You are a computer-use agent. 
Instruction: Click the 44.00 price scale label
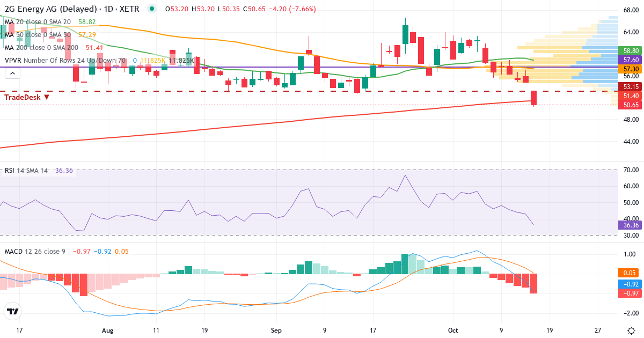coord(630,142)
